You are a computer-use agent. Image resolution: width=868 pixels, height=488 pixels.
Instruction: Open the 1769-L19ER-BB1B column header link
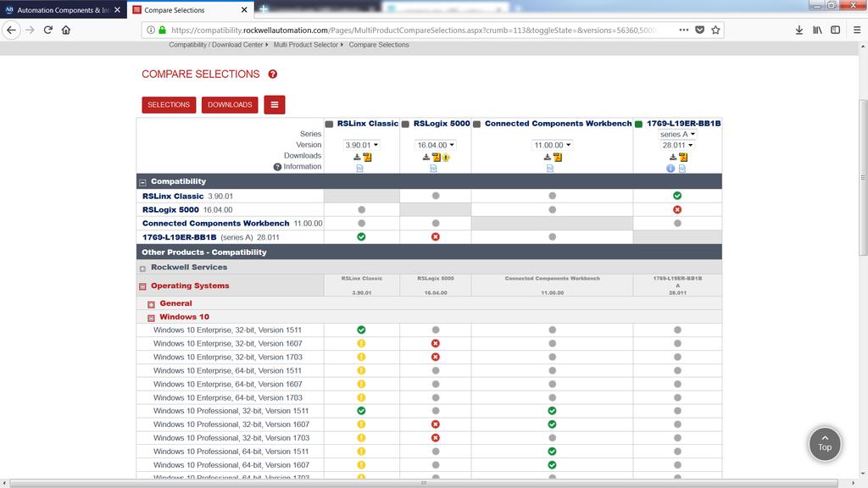684,124
